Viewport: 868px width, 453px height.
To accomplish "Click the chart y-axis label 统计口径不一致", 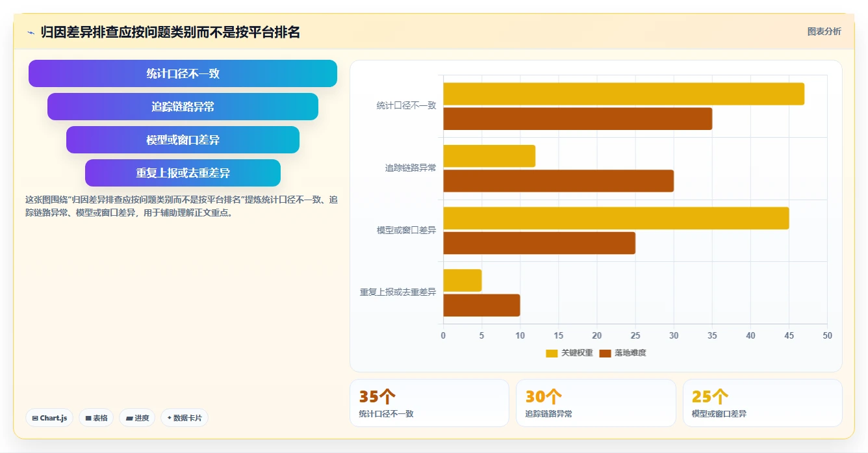I will coord(406,105).
